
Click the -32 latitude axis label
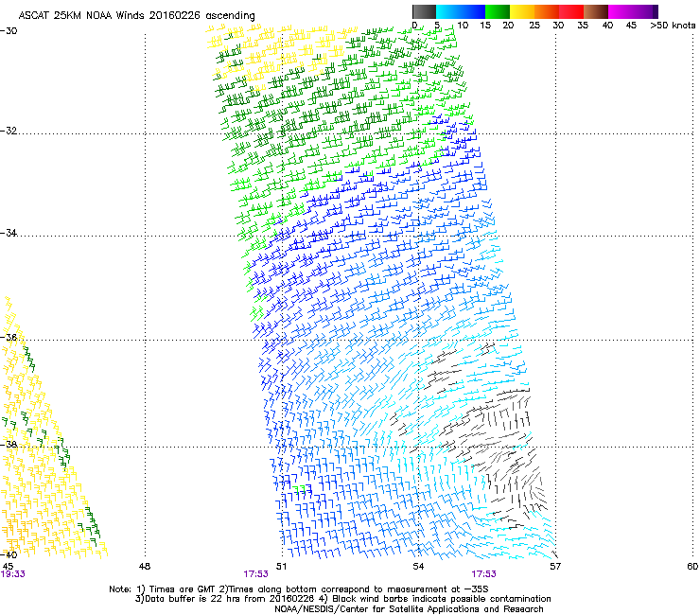9,131
